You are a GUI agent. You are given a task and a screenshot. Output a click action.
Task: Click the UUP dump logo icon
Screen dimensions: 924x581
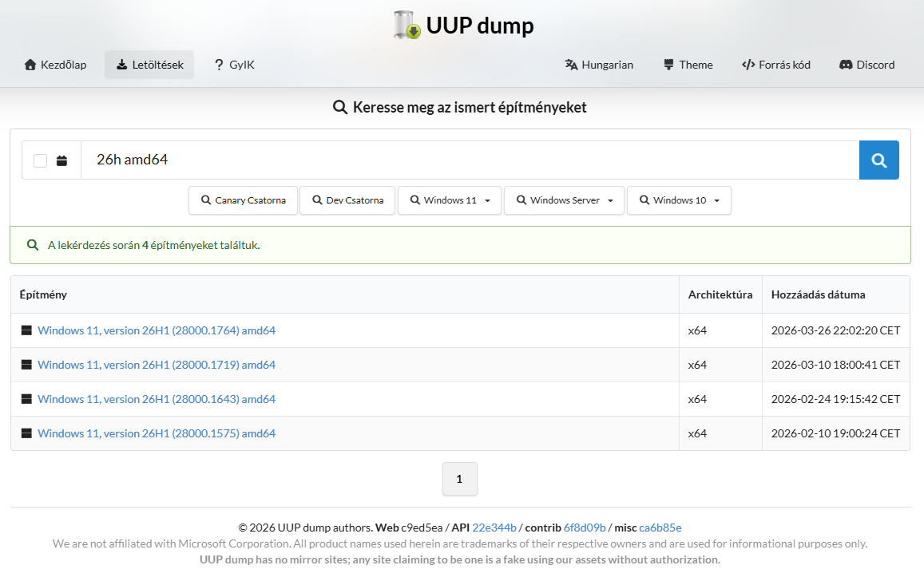click(407, 26)
